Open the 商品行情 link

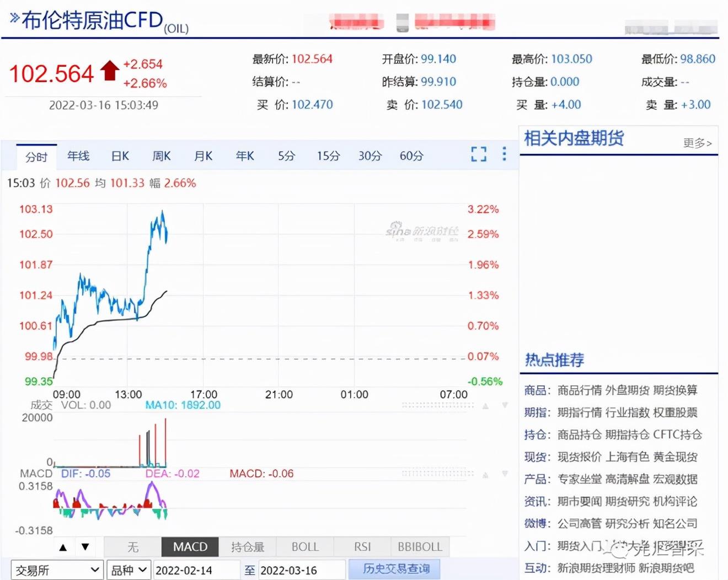point(580,390)
